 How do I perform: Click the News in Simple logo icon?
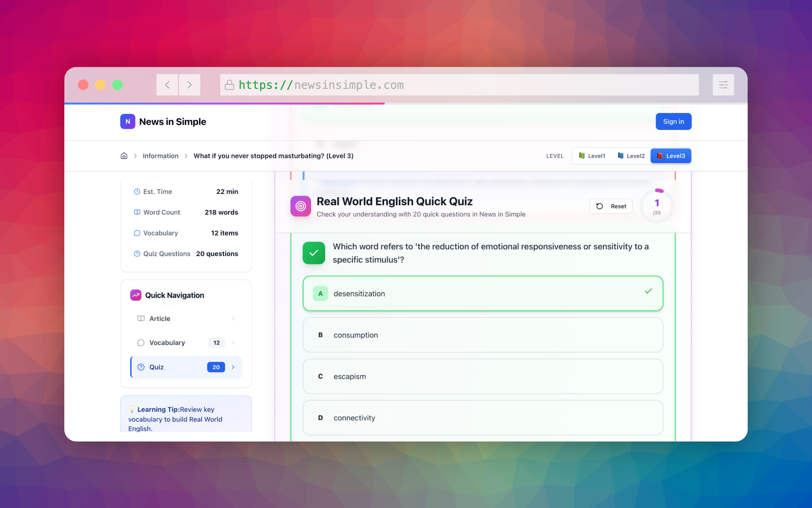(x=127, y=121)
